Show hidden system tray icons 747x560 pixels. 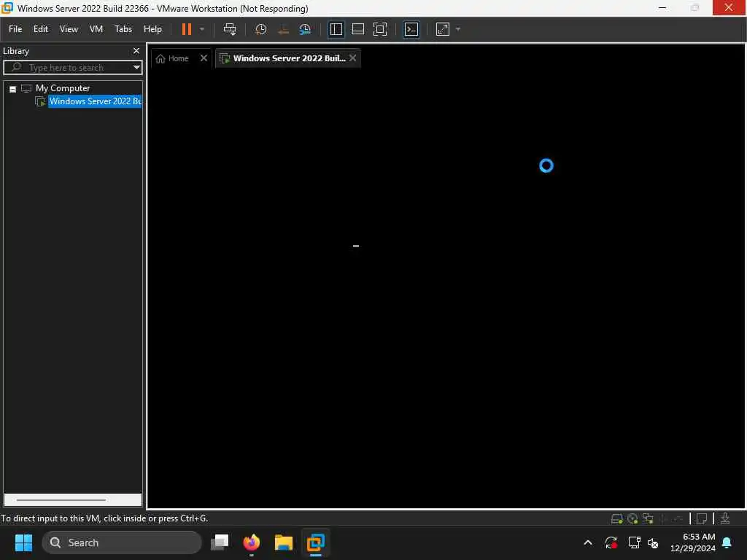[588, 542]
